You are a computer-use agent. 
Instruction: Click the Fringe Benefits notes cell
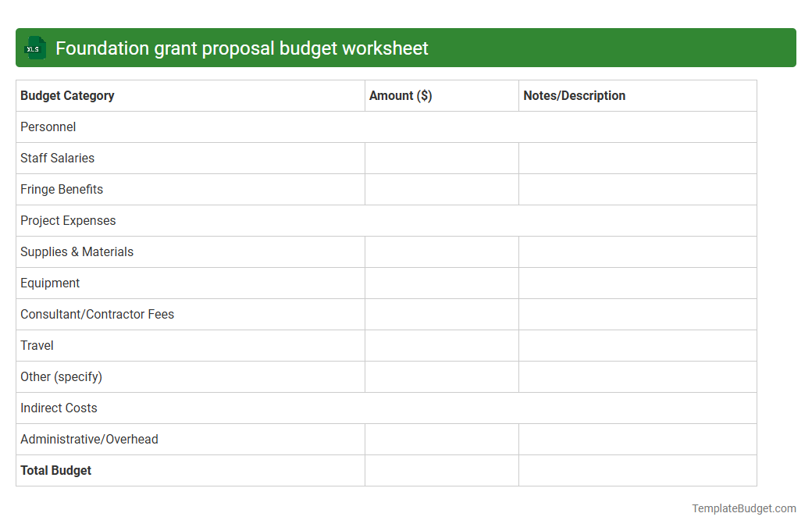[x=637, y=189]
